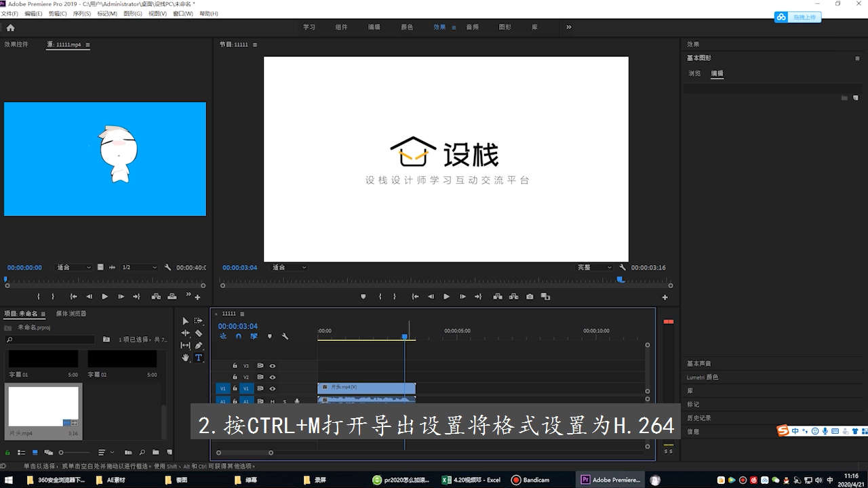
Task: Select the Track Select Forward tool
Action: [199, 321]
